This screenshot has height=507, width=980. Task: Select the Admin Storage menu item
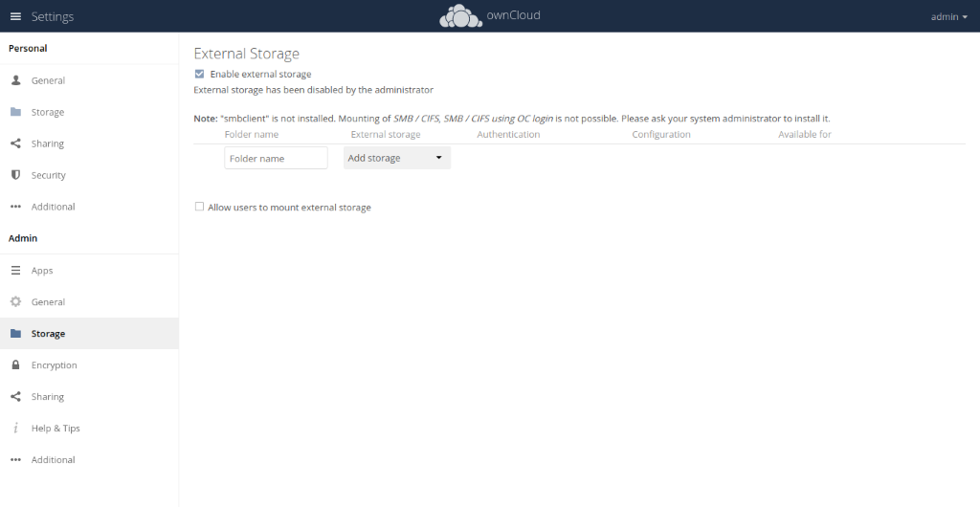pos(48,334)
